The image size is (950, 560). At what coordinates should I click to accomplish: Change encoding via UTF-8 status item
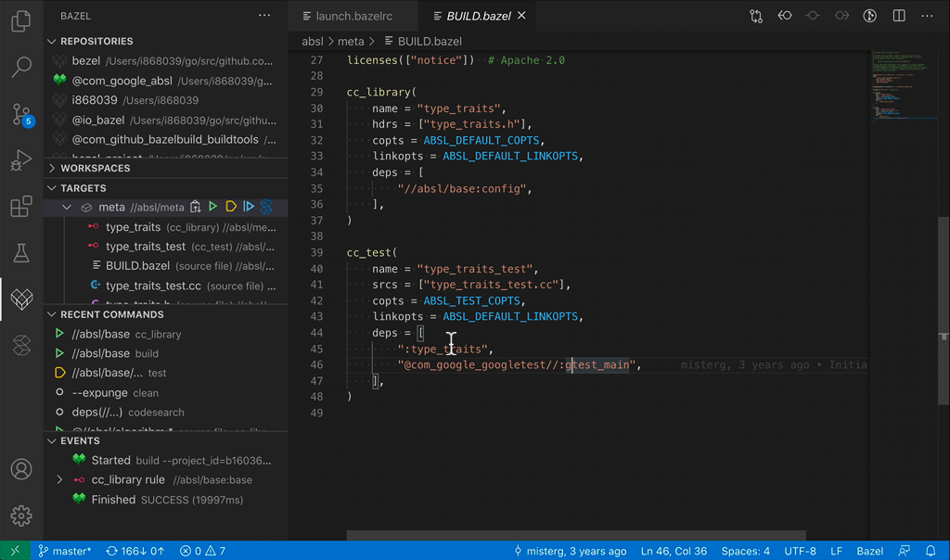(800, 551)
